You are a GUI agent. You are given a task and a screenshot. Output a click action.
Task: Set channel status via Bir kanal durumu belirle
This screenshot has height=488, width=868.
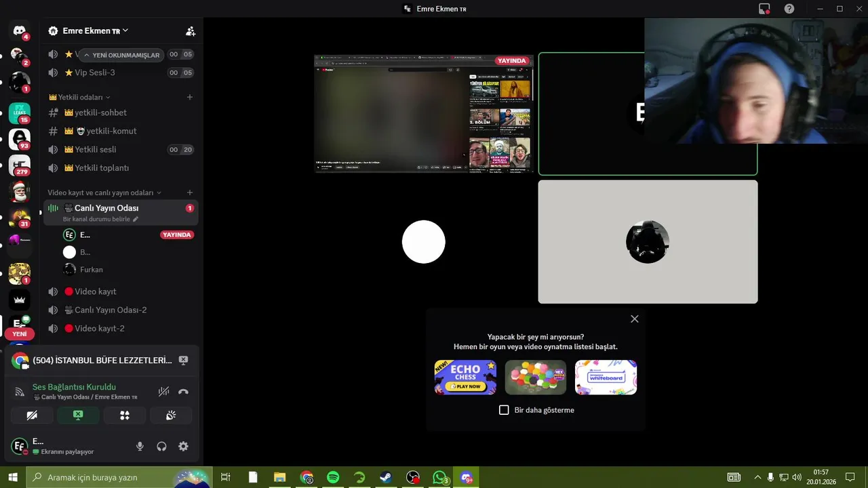click(x=100, y=220)
